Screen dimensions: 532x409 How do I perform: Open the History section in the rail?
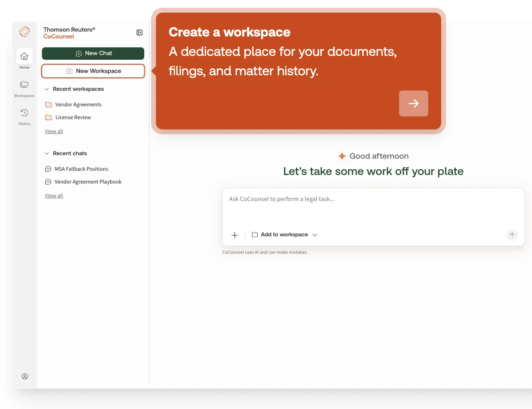pyautogui.click(x=24, y=116)
